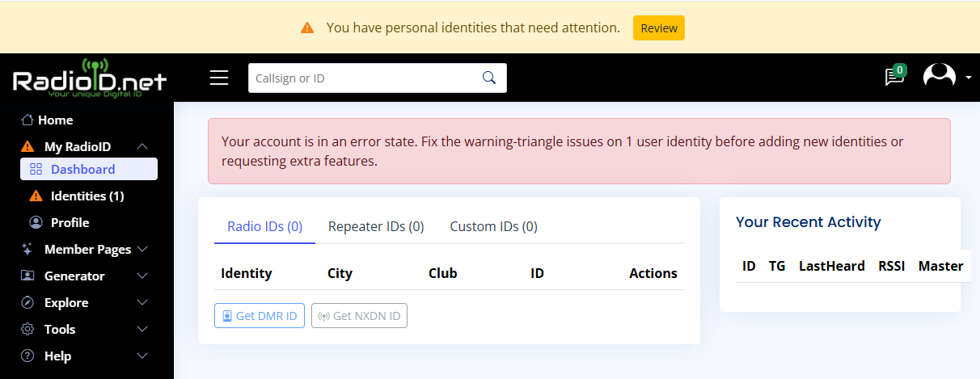The image size is (980, 379).
Task: Click the Home house icon
Action: [27, 120]
